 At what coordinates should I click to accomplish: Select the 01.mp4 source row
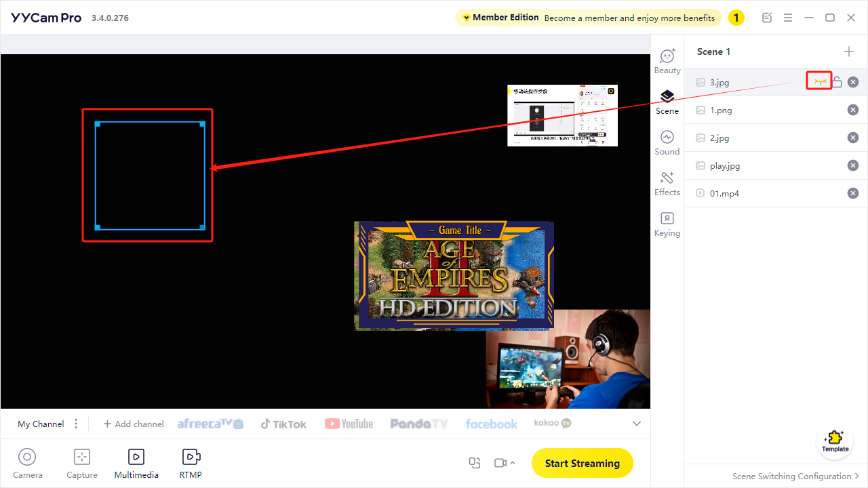pyautogui.click(x=776, y=193)
